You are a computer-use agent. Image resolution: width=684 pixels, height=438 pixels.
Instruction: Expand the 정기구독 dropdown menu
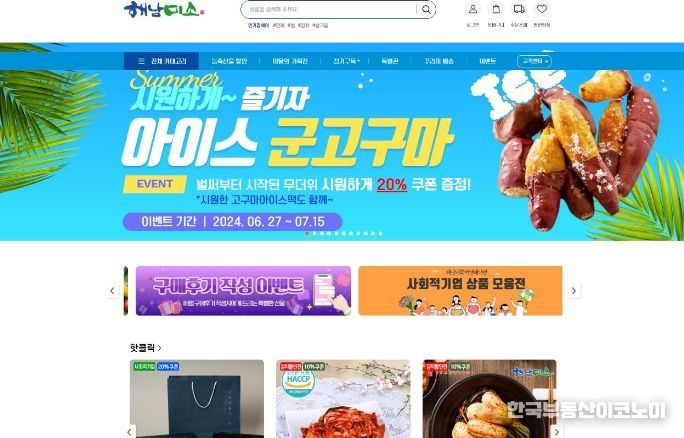click(x=347, y=61)
